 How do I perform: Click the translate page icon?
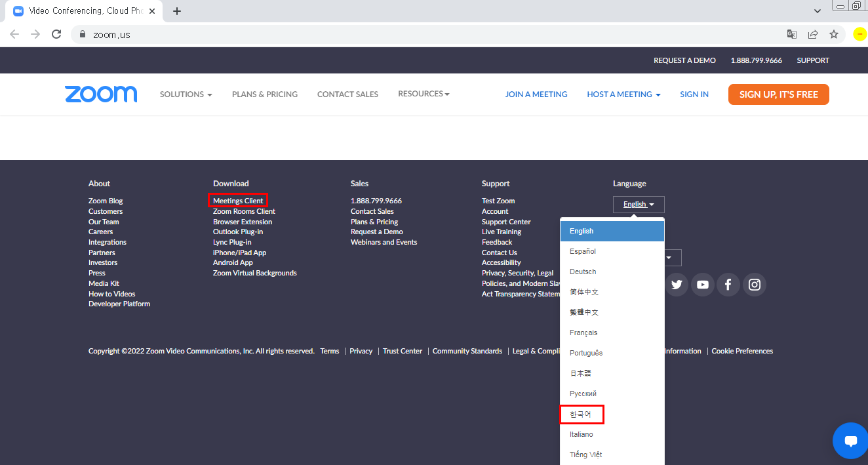pos(792,34)
